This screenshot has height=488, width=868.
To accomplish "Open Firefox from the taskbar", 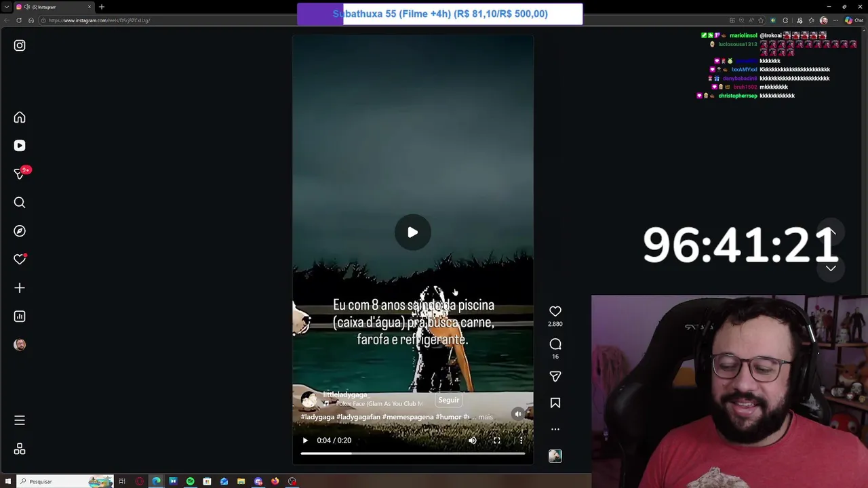I will click(x=275, y=481).
